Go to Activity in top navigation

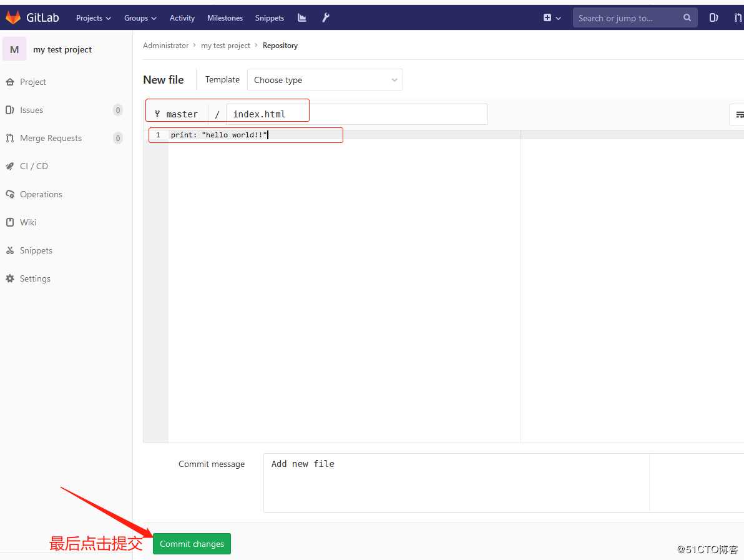point(182,18)
